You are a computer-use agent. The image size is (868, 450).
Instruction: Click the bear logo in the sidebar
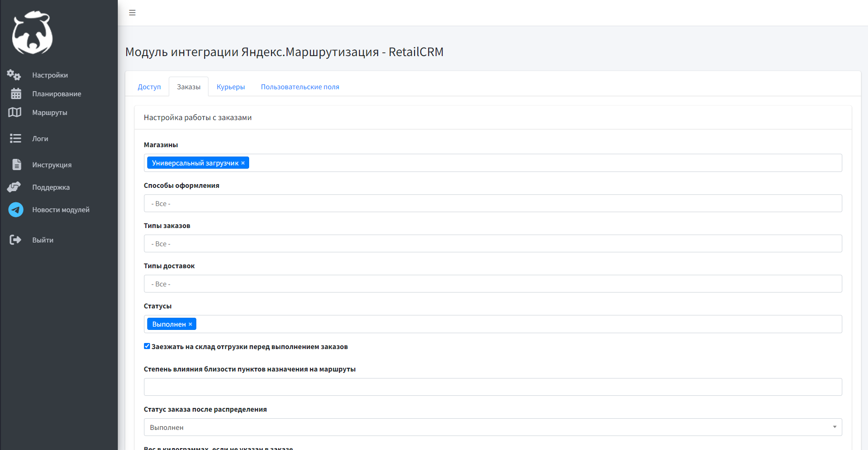(32, 33)
